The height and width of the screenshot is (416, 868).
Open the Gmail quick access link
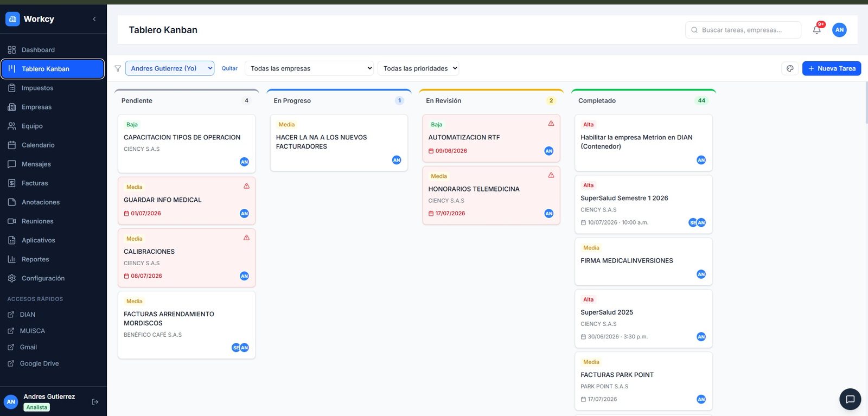pos(28,347)
